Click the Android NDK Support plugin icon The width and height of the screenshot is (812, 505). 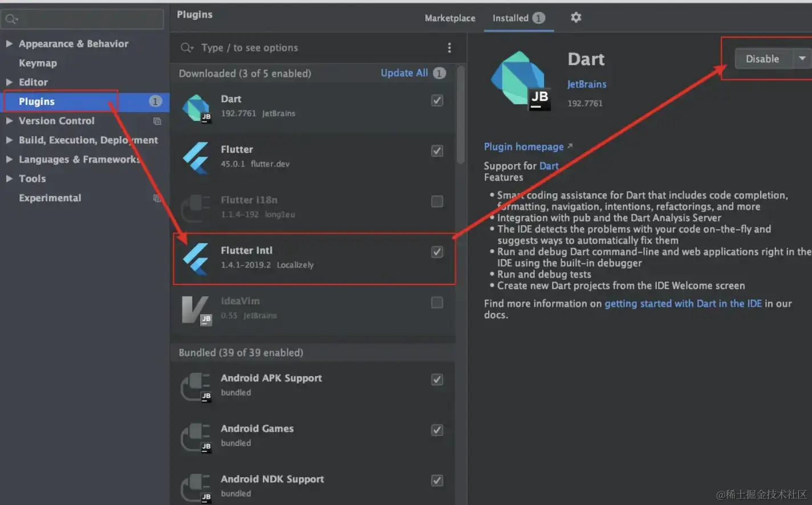coord(197,488)
